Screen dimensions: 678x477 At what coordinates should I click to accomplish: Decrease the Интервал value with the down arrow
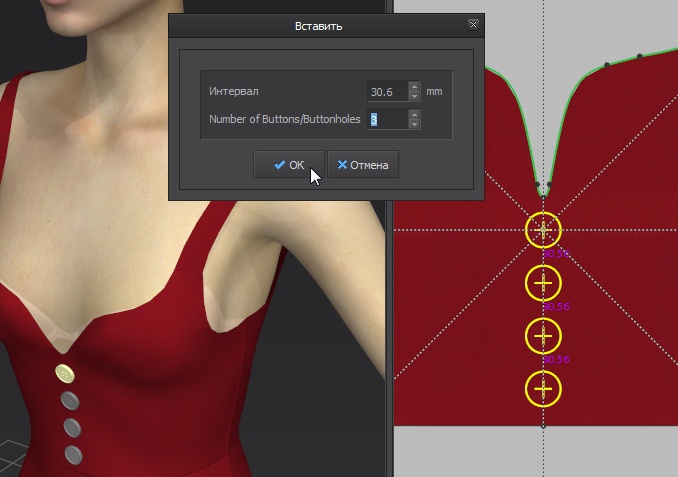[x=415, y=96]
